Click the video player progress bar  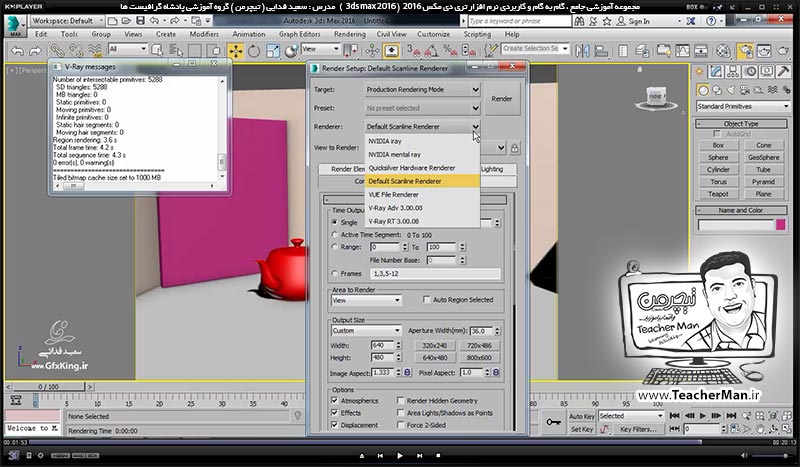(400, 442)
